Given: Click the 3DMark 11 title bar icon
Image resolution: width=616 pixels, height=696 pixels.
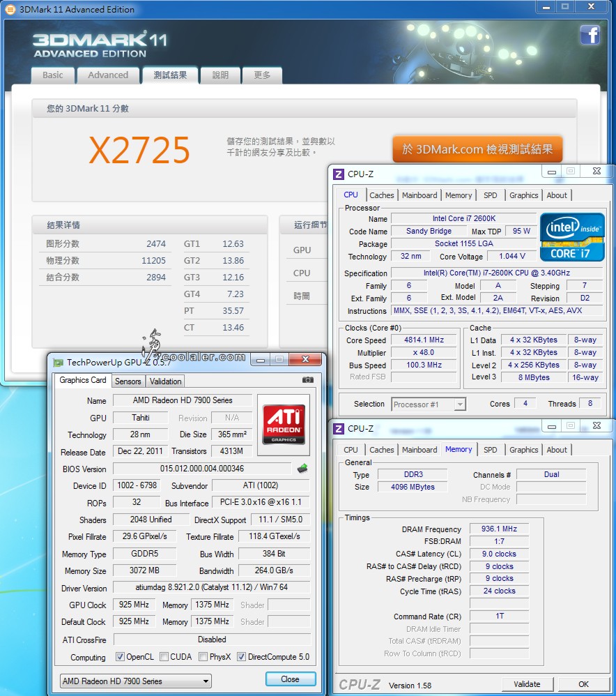Looking at the screenshot, I should pyautogui.click(x=10, y=9).
